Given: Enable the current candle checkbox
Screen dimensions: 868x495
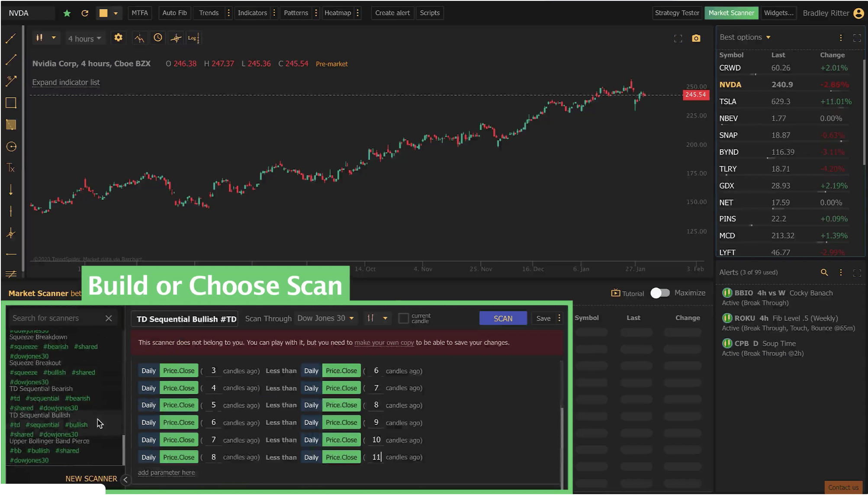Looking at the screenshot, I should click(403, 318).
